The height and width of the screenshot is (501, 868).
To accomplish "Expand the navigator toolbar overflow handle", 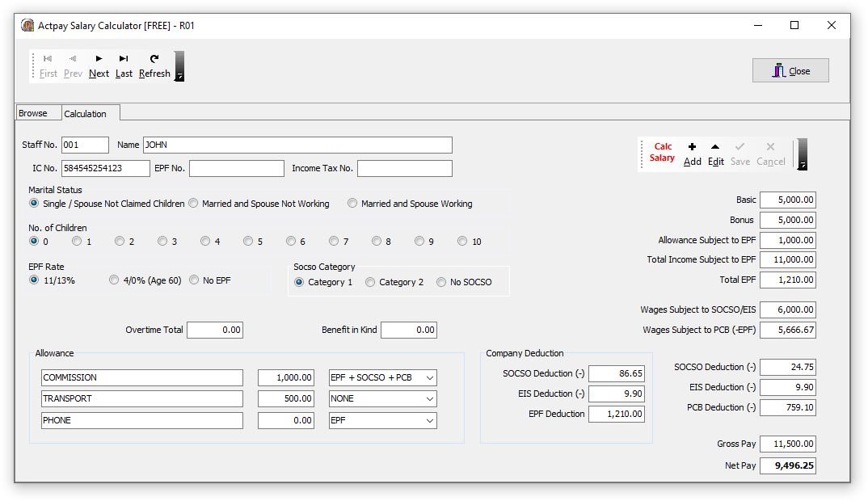I will click(x=179, y=66).
